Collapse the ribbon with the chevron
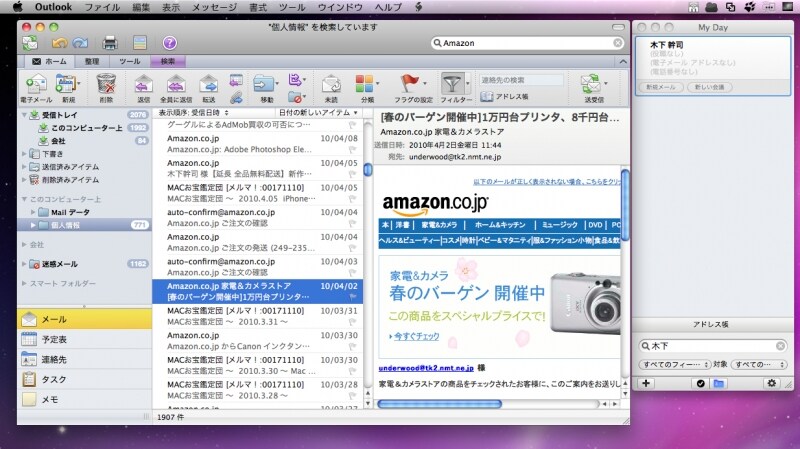This screenshot has width=800, height=449. pos(623,62)
